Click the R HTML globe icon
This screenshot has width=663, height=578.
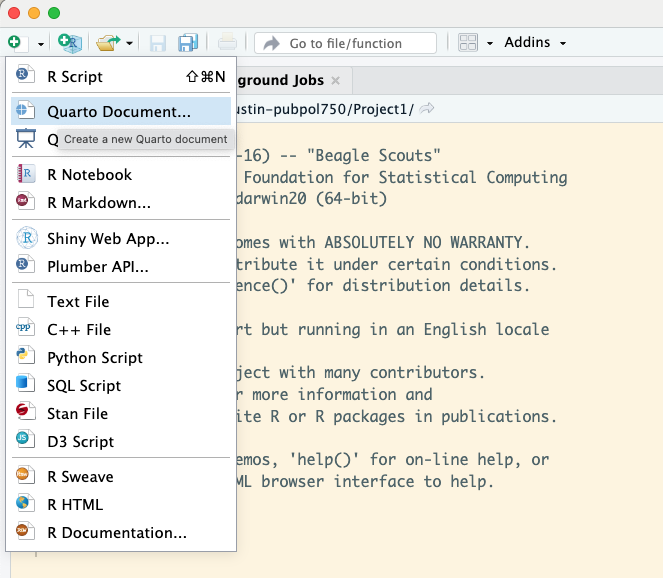click(x=25, y=502)
